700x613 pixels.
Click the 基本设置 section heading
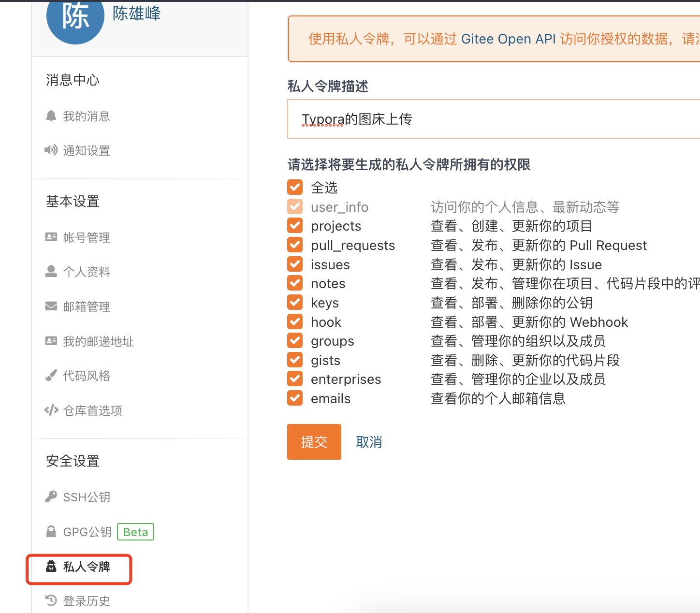73,201
